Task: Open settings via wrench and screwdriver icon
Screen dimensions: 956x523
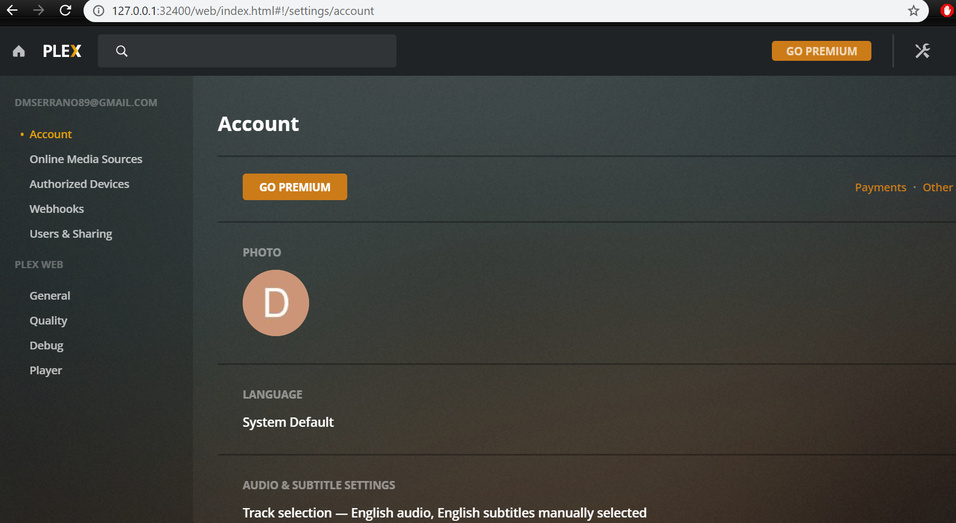Action: coord(922,51)
